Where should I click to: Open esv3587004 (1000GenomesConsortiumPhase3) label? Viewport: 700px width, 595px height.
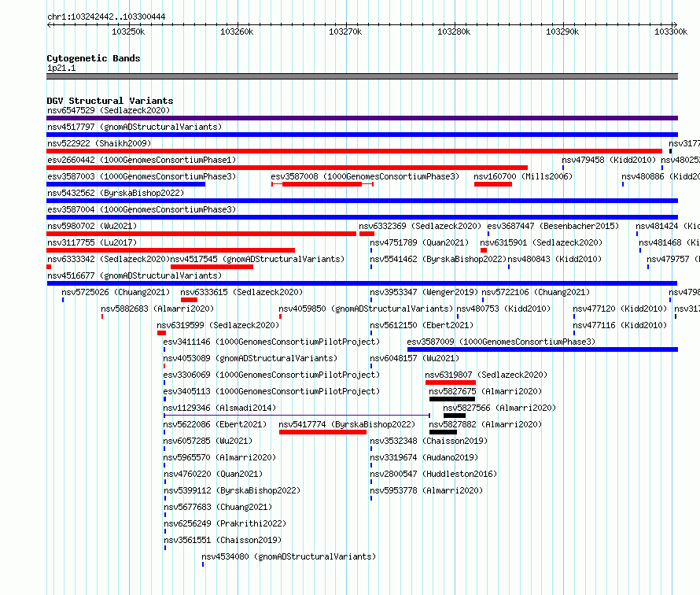(x=142, y=209)
